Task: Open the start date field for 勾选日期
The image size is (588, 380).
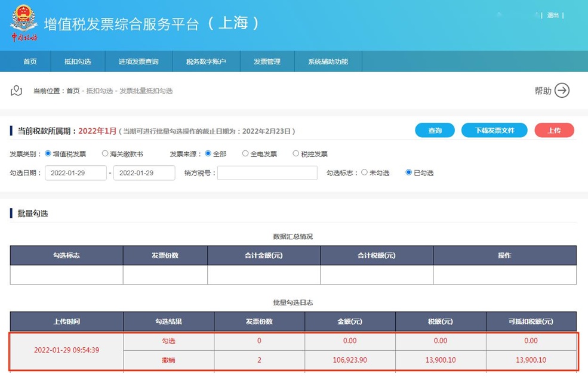Action: (76, 173)
